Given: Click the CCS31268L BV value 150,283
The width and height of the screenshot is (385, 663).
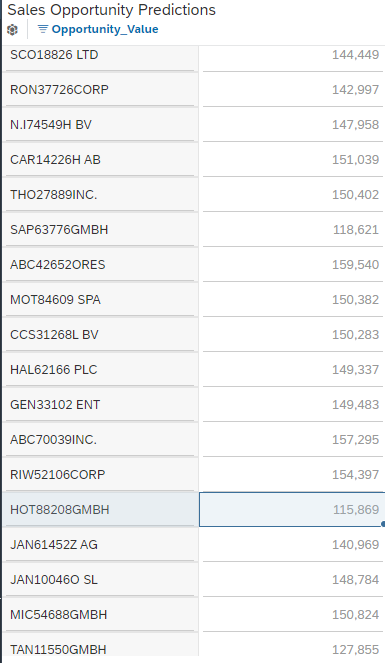Looking at the screenshot, I should 292,334.
